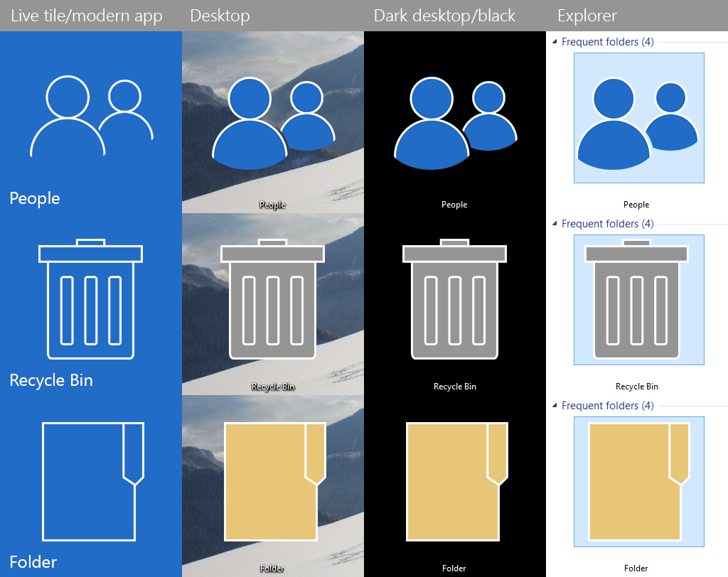728x577 pixels.
Task: Click the gray Recycle Bin on snowy wallpaper
Action: click(272, 299)
